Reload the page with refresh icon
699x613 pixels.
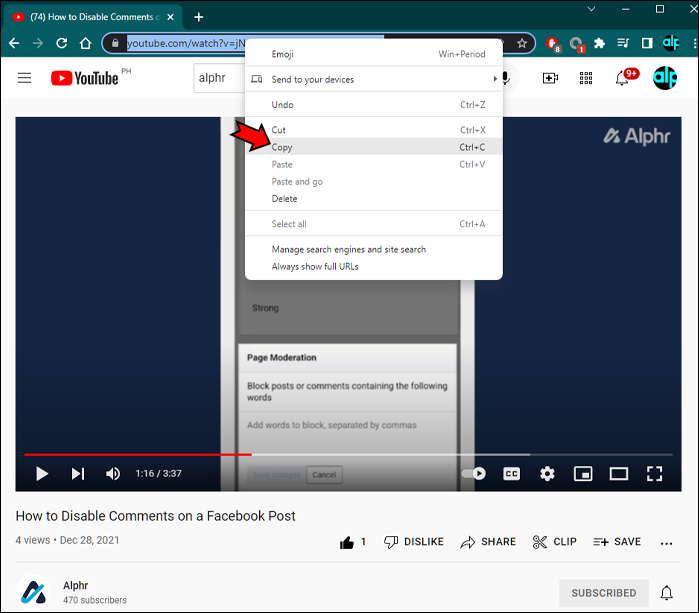click(62, 43)
